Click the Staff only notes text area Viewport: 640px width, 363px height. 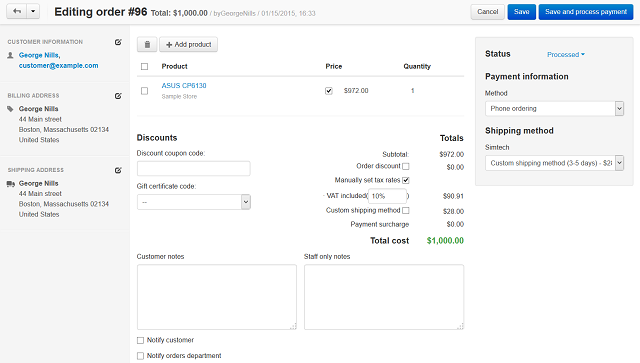384,297
